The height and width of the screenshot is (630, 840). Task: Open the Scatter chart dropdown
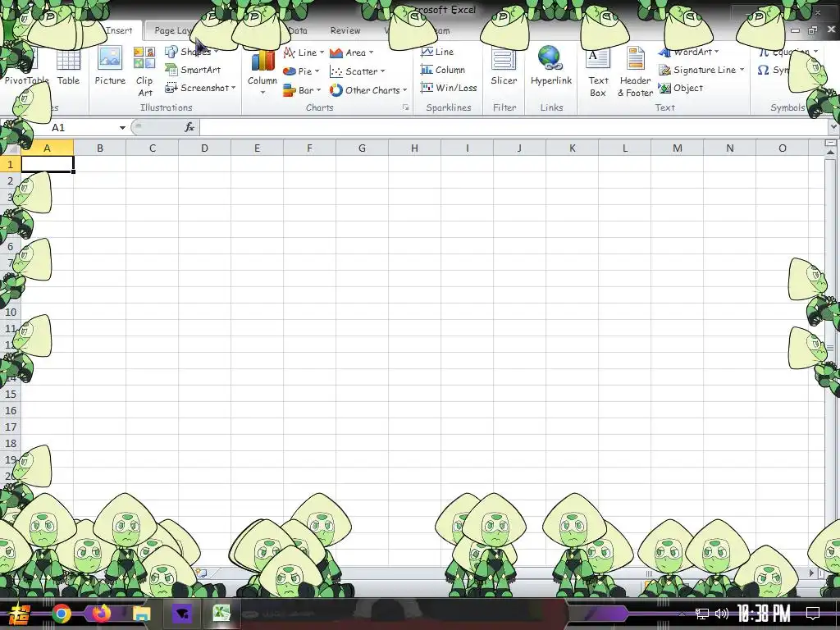[358, 71]
